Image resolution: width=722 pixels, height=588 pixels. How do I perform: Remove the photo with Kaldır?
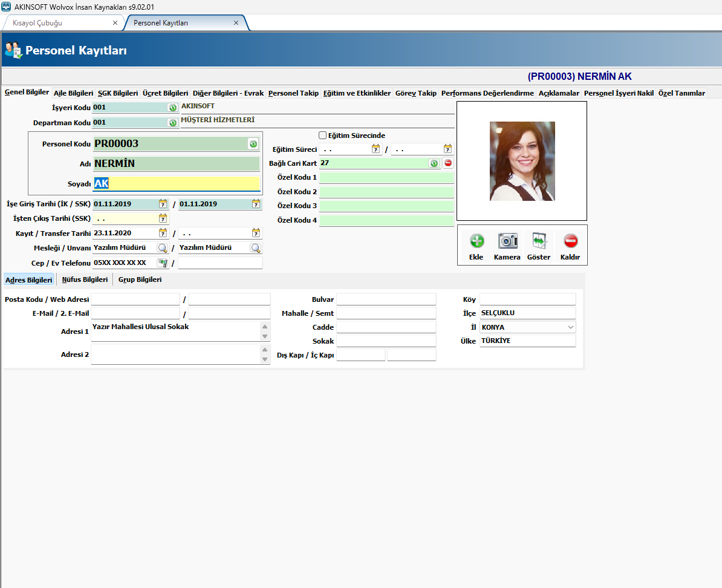coord(570,247)
